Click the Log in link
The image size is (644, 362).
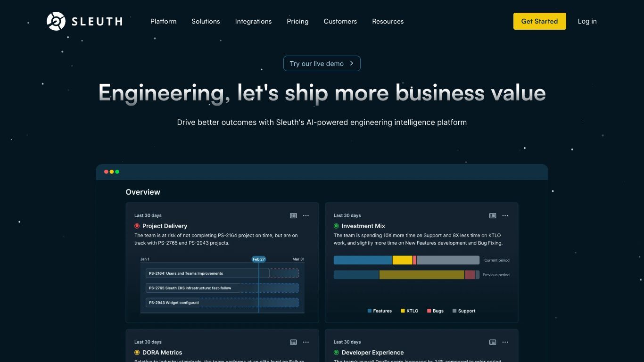[x=587, y=21]
